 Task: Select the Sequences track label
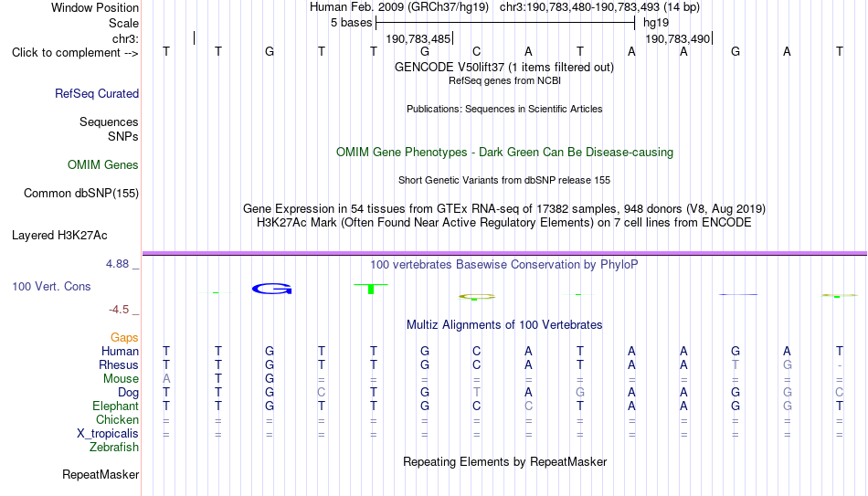[109, 121]
